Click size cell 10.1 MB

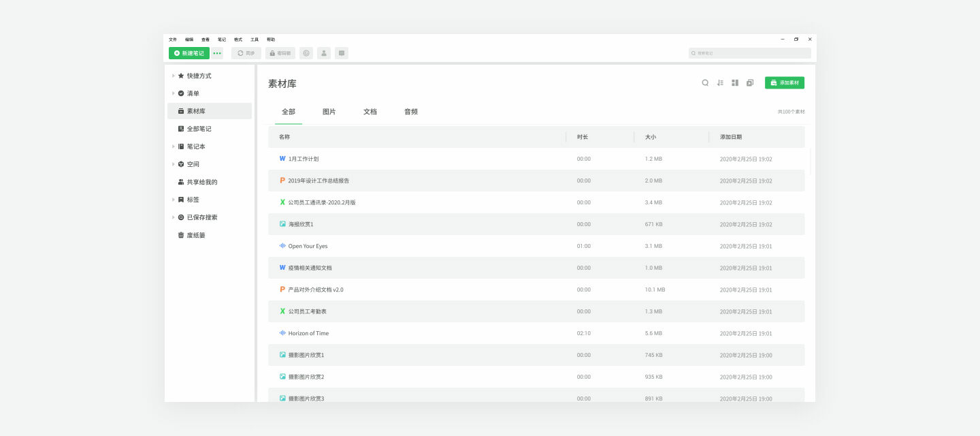[655, 290]
